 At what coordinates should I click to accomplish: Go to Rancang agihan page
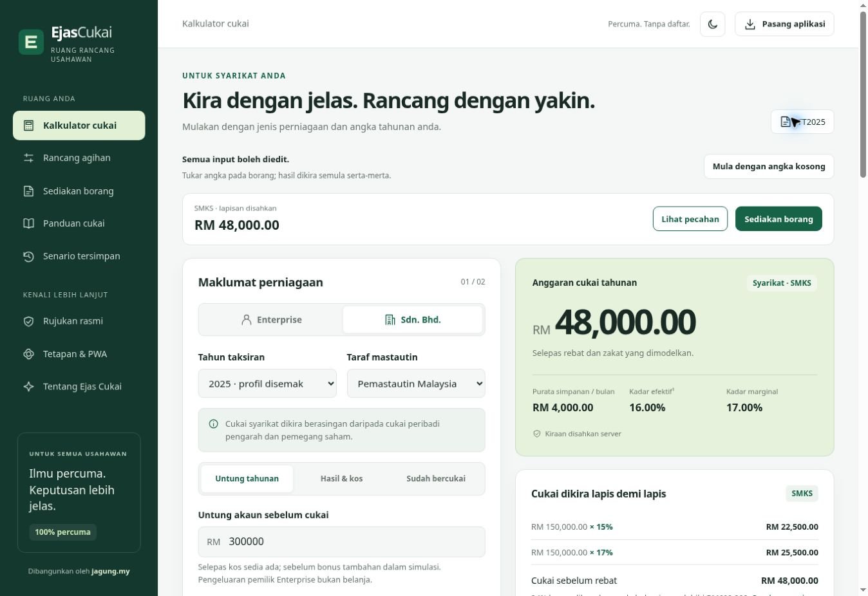click(x=79, y=158)
